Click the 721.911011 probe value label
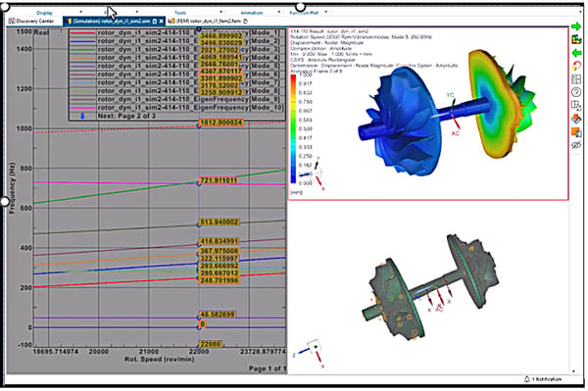 [x=219, y=180]
